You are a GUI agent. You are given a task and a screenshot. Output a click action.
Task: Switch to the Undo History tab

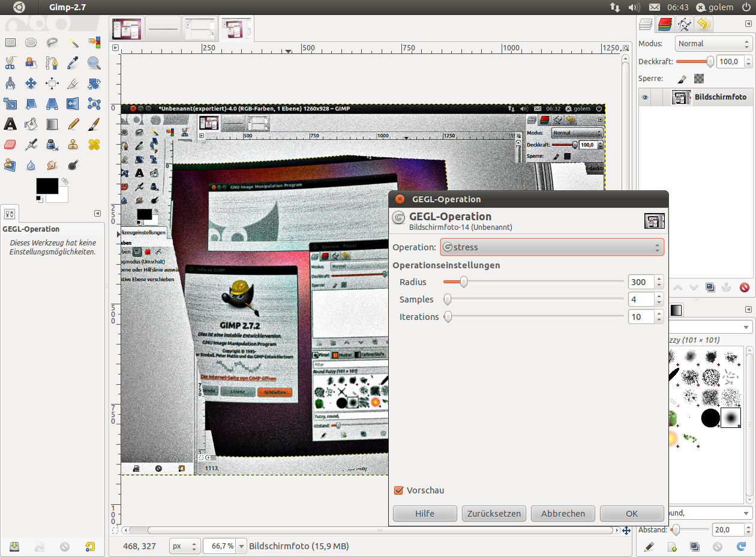(704, 25)
